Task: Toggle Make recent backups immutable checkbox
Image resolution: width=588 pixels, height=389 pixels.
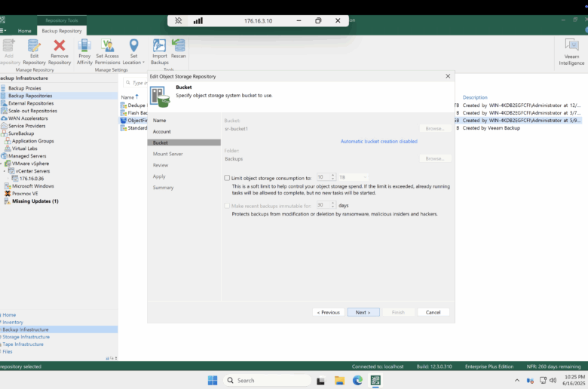Action: tap(227, 206)
